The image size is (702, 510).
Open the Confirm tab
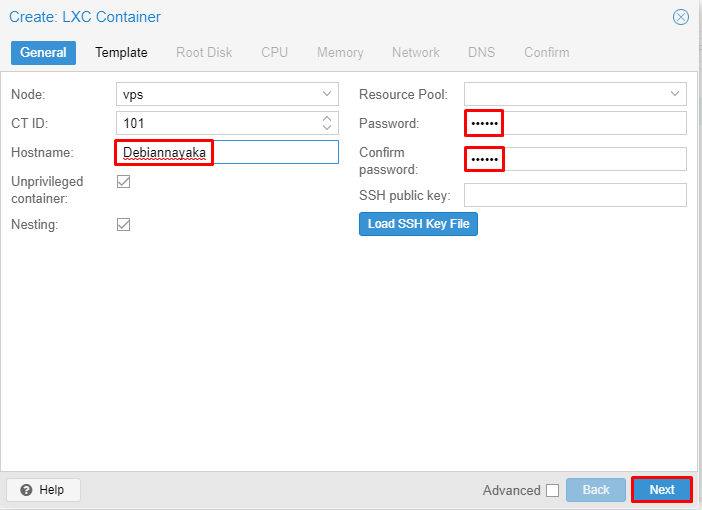pos(547,52)
